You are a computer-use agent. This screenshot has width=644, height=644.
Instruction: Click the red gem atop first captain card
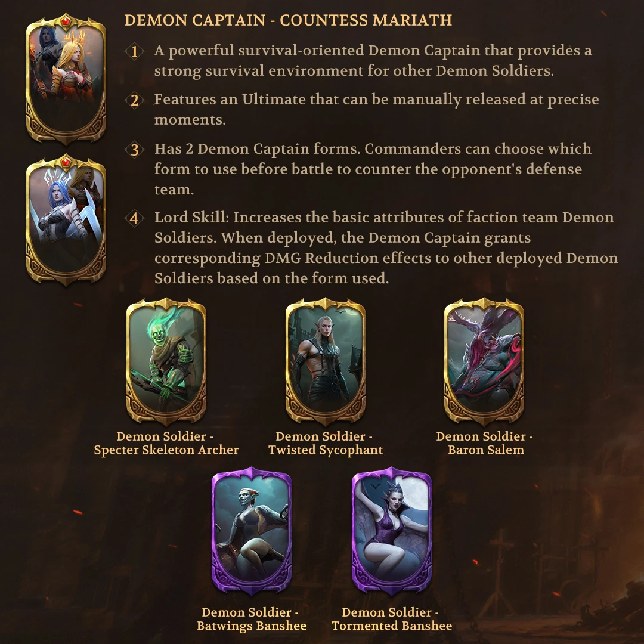click(66, 21)
